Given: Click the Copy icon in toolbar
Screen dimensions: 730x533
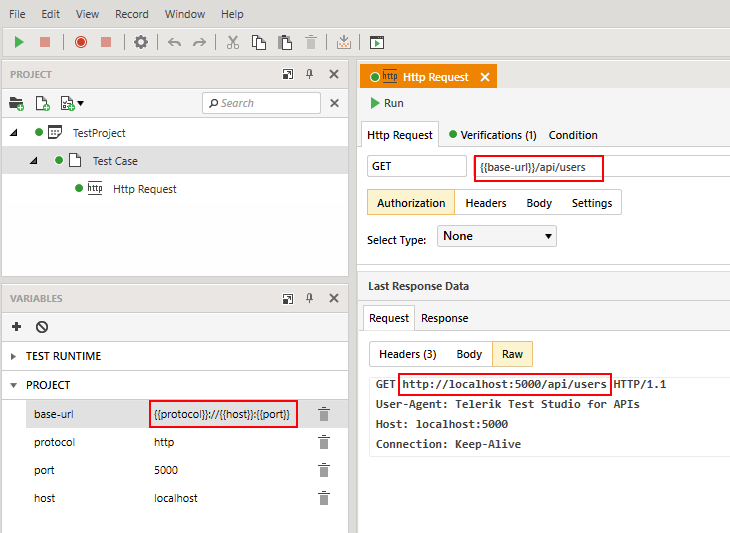Looking at the screenshot, I should pyautogui.click(x=259, y=42).
